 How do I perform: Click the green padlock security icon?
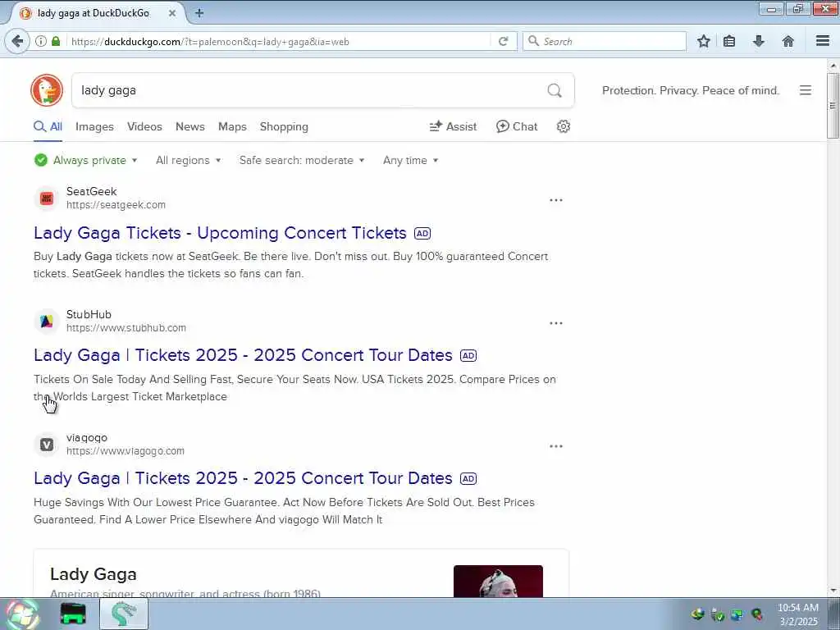pos(56,41)
